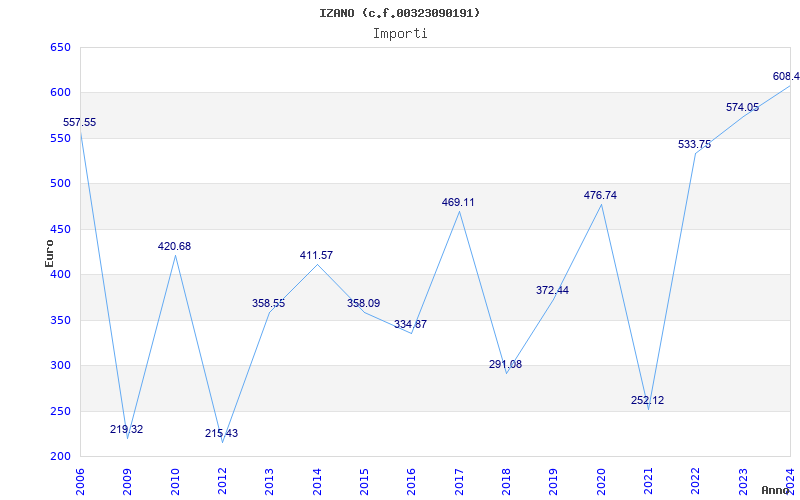Viewport: 800px width, 500px height.
Task: Click the 600 y-axis tick value
Action: click(60, 93)
